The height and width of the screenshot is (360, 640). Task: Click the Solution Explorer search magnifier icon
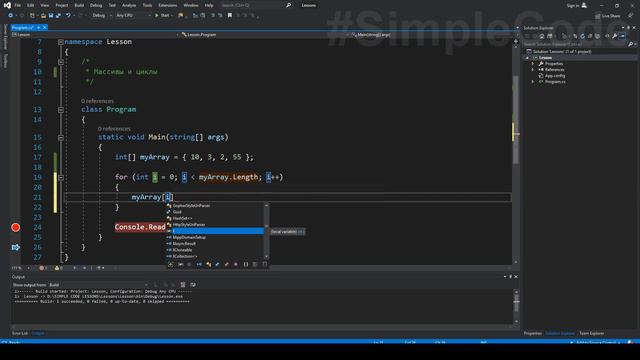point(631,44)
